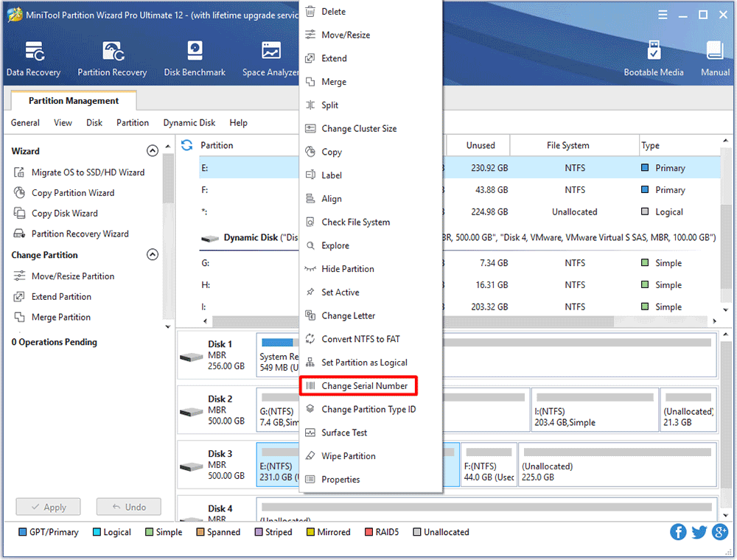
Task: Collapse the Change Partition section
Action: click(x=153, y=254)
